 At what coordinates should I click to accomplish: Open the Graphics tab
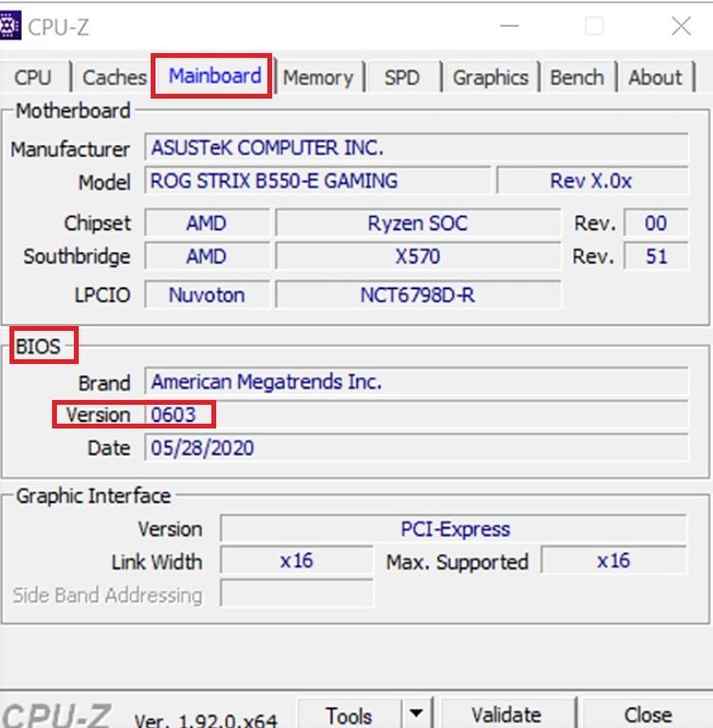tap(490, 77)
